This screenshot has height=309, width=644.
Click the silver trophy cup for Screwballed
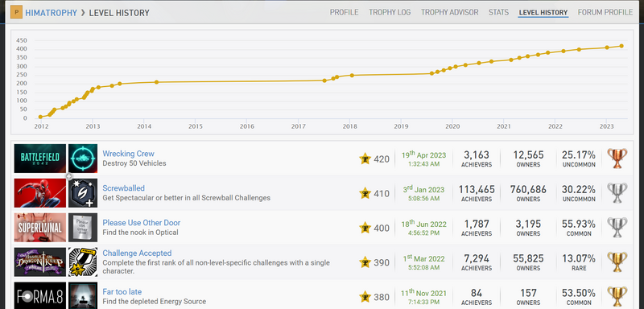coord(617,193)
